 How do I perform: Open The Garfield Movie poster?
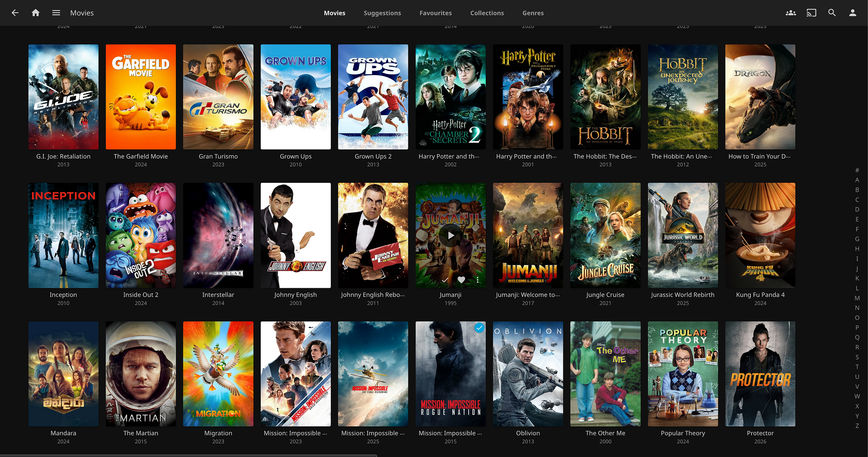coord(141,97)
